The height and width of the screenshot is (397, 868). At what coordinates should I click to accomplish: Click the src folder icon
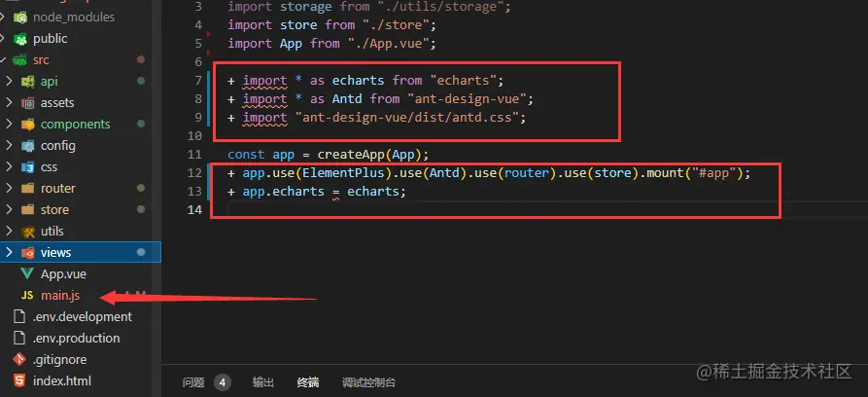pyautogui.click(x=21, y=60)
